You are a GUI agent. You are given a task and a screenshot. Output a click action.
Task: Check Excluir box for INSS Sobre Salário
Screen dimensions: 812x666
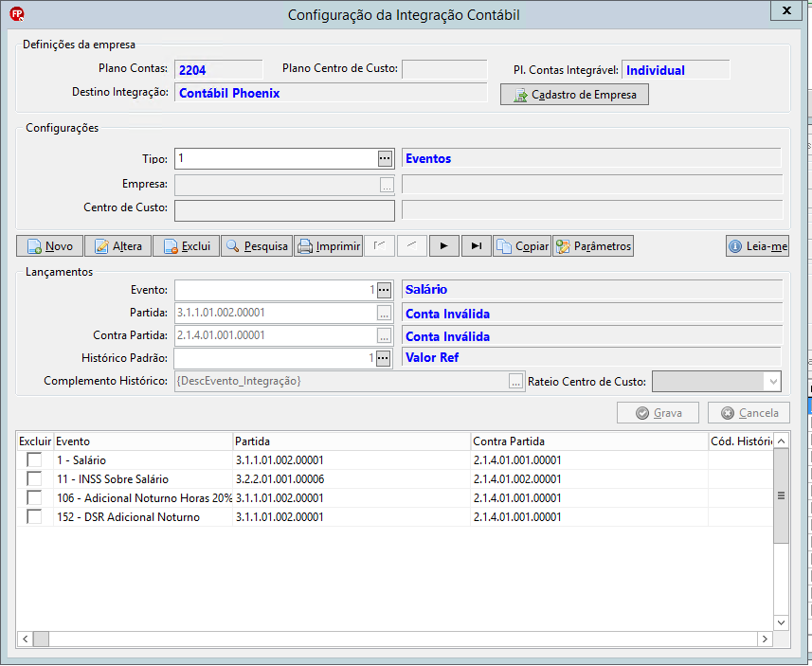34,478
